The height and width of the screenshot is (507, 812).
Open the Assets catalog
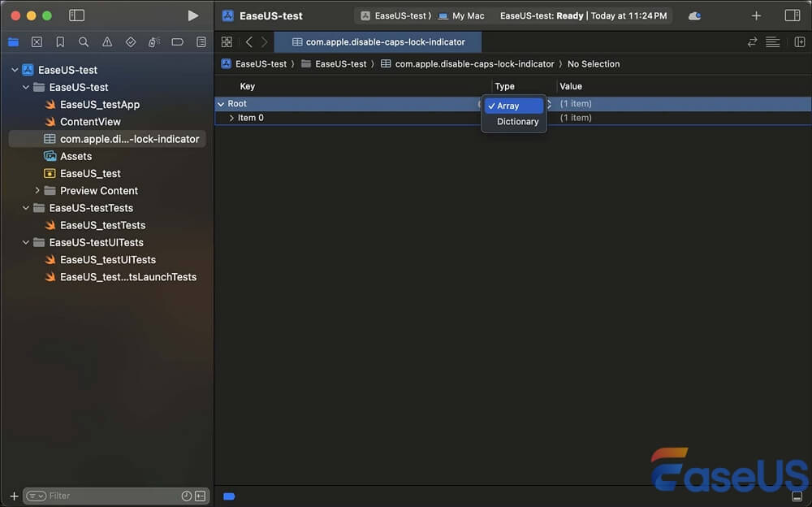point(76,156)
